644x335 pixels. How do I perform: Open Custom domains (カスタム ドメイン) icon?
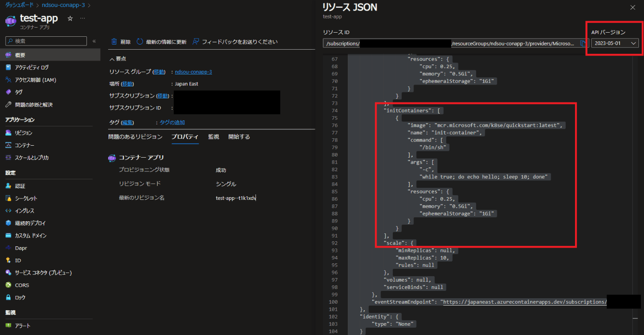[8, 236]
